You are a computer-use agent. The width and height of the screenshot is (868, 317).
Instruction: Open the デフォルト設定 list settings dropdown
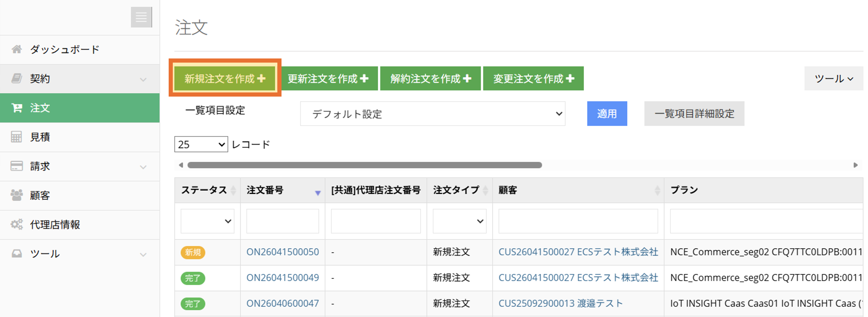coord(433,114)
